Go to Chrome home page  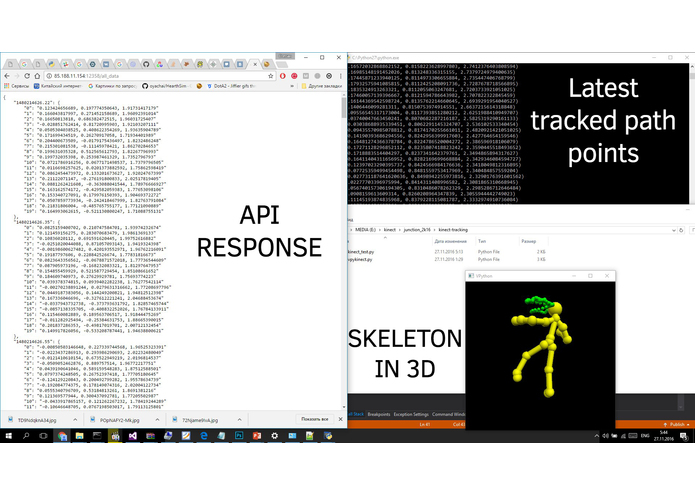(x=37, y=76)
